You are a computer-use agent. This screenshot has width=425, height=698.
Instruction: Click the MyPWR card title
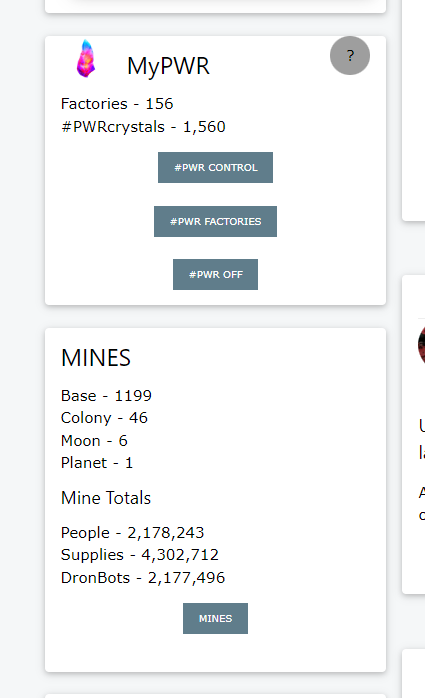coord(168,66)
